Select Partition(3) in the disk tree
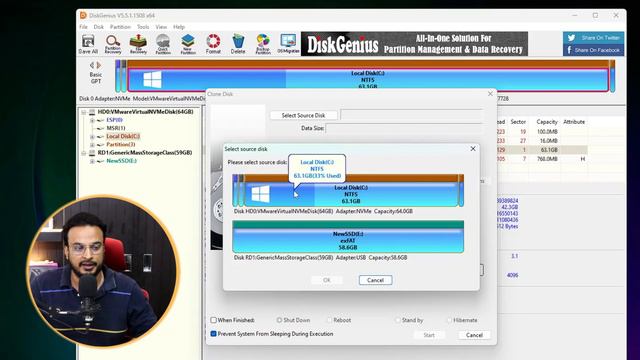This screenshot has width=640, height=360. pyautogui.click(x=120, y=144)
